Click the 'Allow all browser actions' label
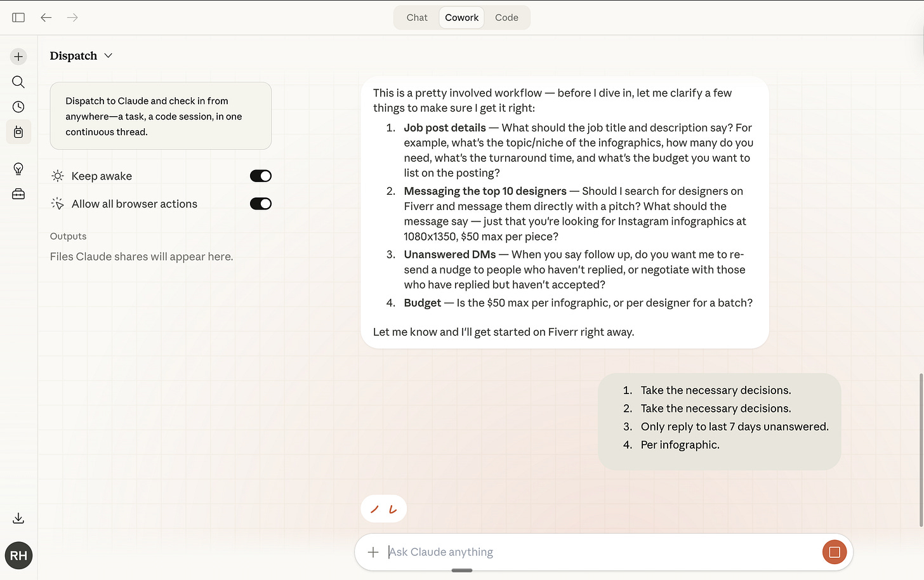Image resolution: width=924 pixels, height=580 pixels. point(135,204)
